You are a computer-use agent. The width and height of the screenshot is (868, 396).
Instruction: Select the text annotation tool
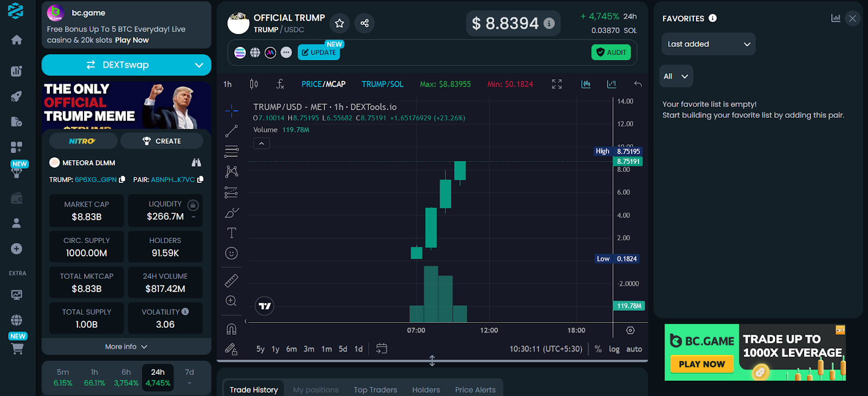point(232,233)
